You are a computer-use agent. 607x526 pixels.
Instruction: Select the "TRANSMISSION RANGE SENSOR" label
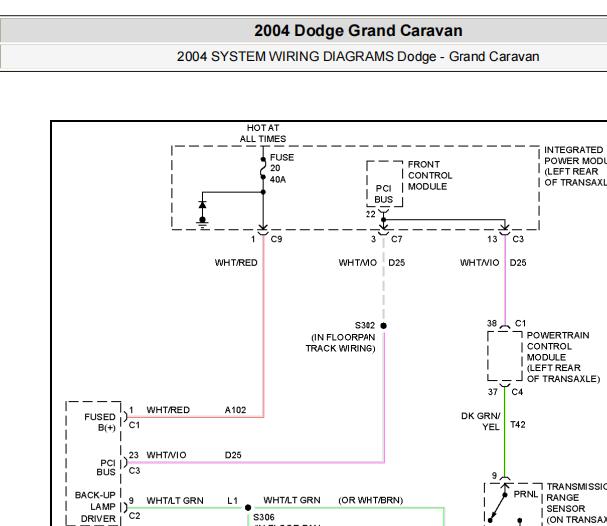point(576,503)
